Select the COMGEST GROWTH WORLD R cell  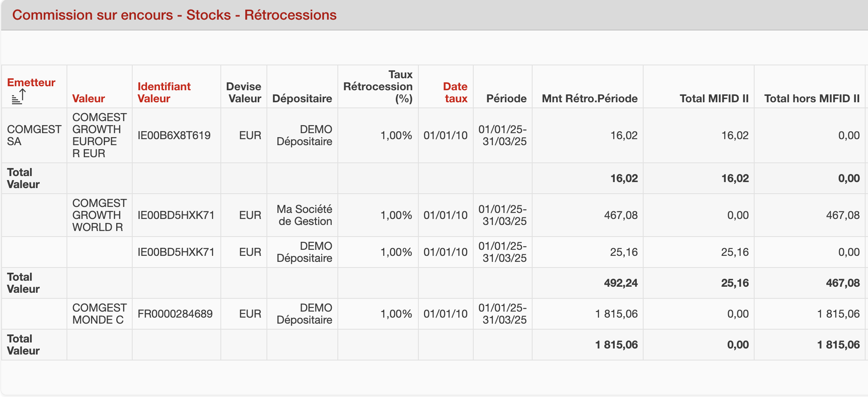[99, 215]
